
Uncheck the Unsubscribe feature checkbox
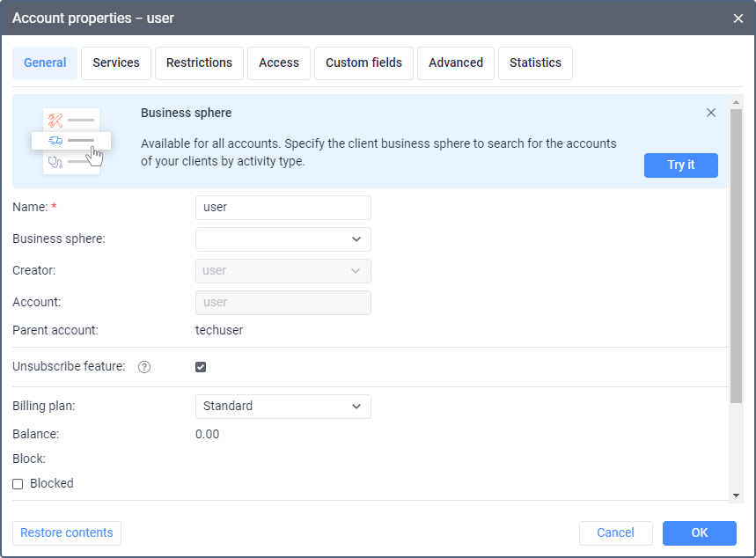coord(201,367)
